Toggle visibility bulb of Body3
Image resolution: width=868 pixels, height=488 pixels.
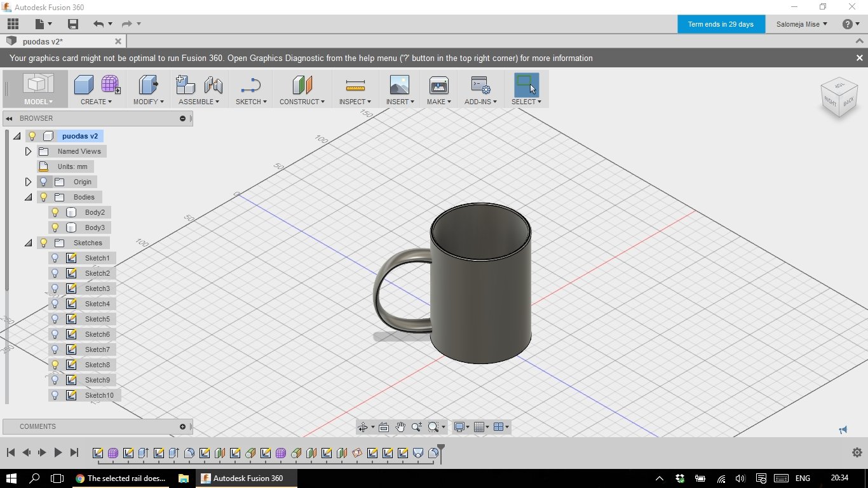click(55, 227)
